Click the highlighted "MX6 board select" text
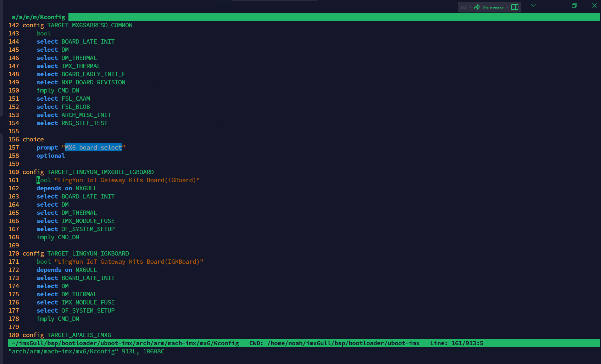The image size is (601, 364). pyautogui.click(x=93, y=147)
